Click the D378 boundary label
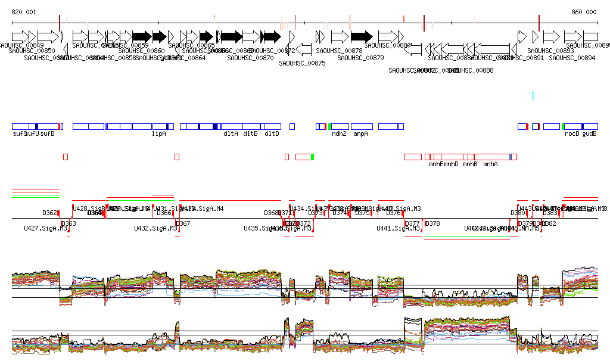 (432, 223)
